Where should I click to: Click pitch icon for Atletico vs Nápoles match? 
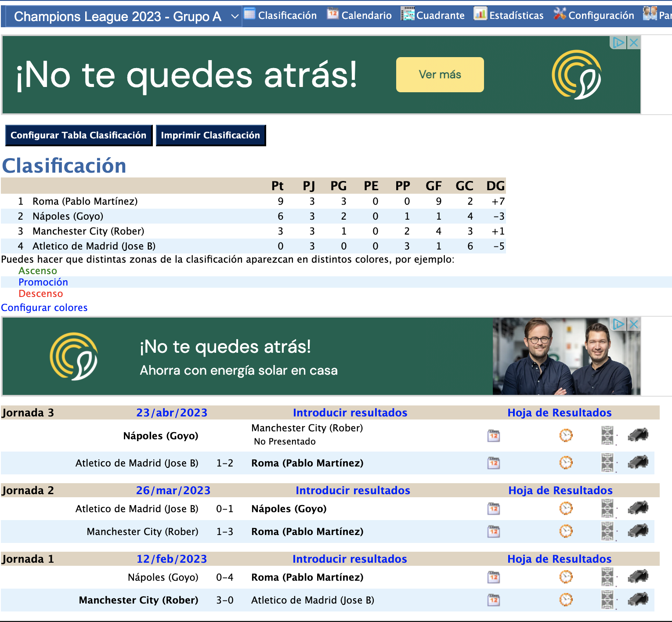[607, 509]
